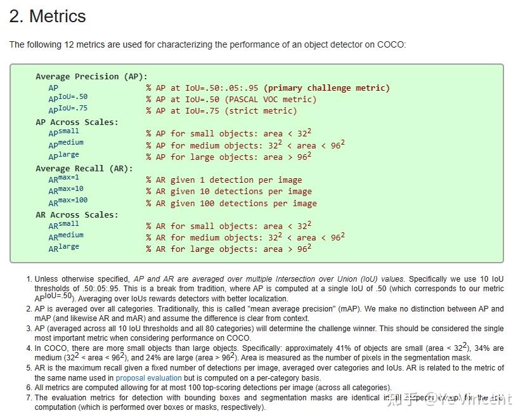Click the 'AR Across Scales:' header
The height and width of the screenshot is (420, 525).
point(77,214)
